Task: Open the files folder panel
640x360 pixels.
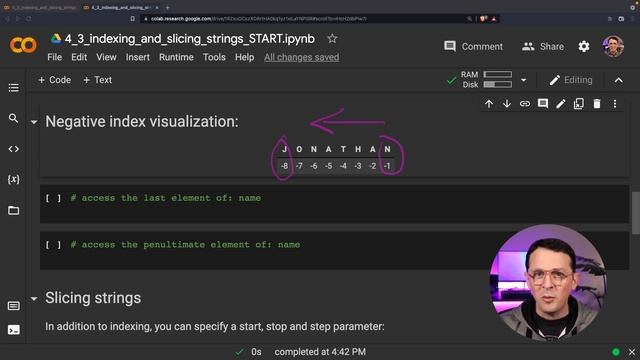Action: (13, 210)
